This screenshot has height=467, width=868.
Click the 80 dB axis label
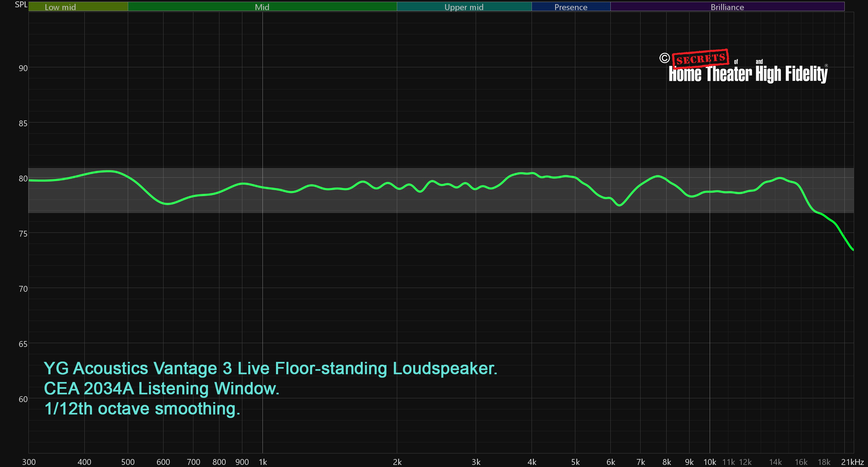coord(23,179)
